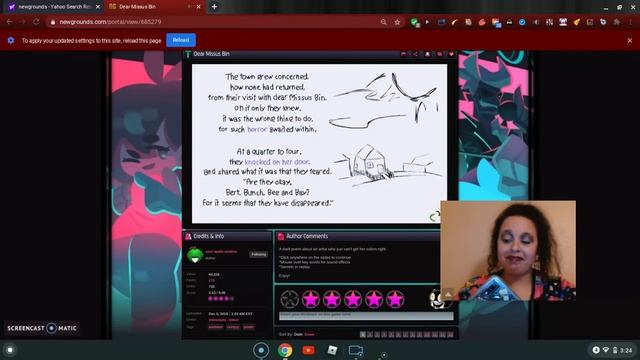The image size is (640, 360).
Task: Go back using the browser back arrow
Action: tap(9, 22)
